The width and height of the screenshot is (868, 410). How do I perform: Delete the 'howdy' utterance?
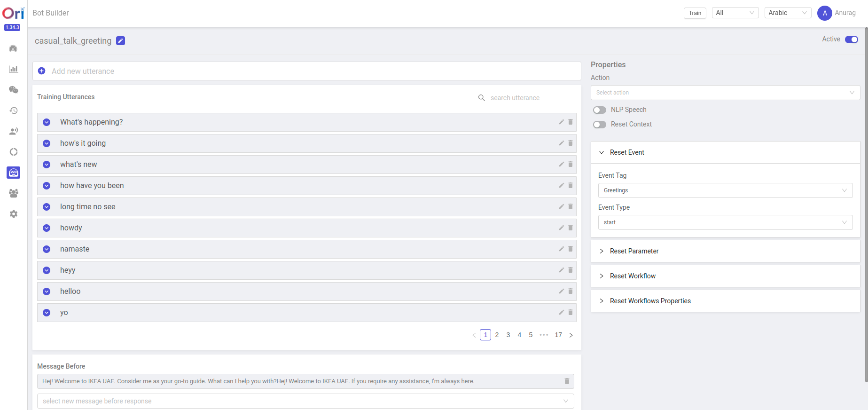(571, 228)
